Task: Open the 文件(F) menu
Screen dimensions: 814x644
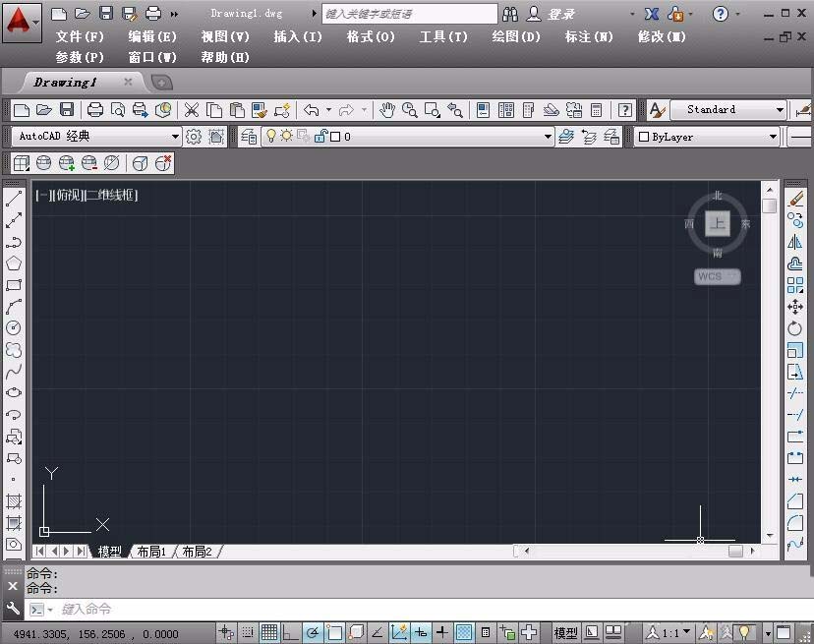Action: (x=80, y=36)
